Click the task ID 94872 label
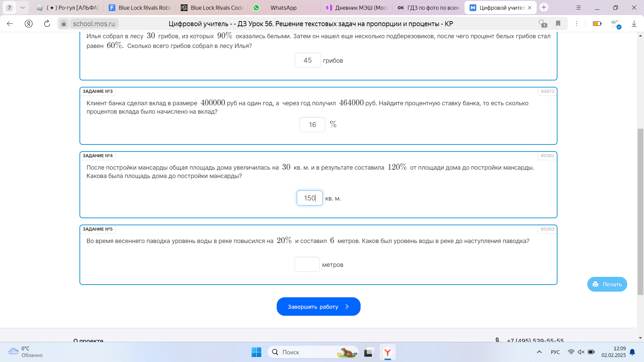 tap(547, 91)
